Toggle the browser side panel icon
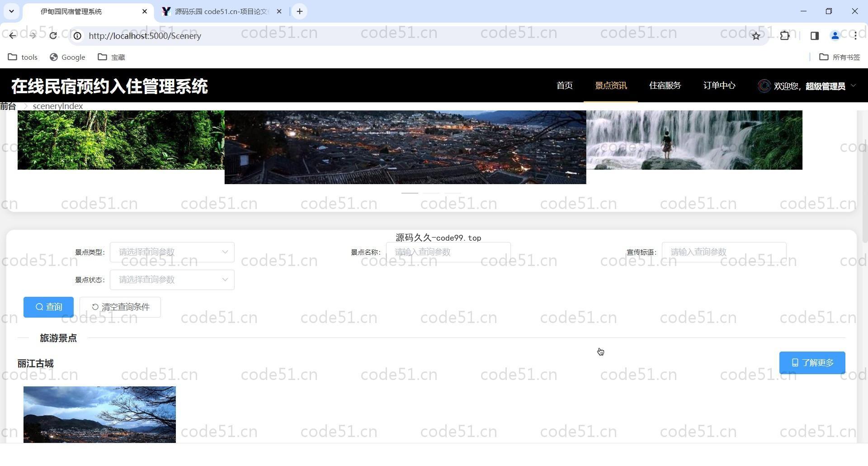Screen dimensions: 868x466 pyautogui.click(x=815, y=36)
